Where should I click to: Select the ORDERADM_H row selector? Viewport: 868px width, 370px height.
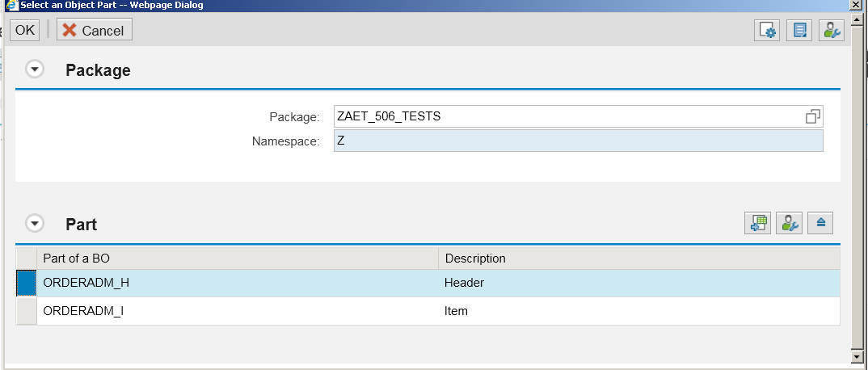pyautogui.click(x=26, y=284)
